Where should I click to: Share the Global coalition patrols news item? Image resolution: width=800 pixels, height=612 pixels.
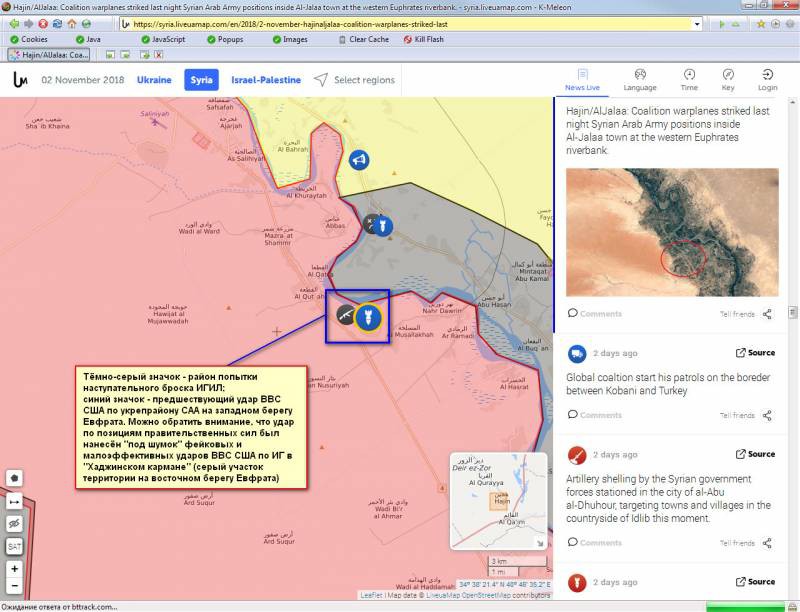767,415
